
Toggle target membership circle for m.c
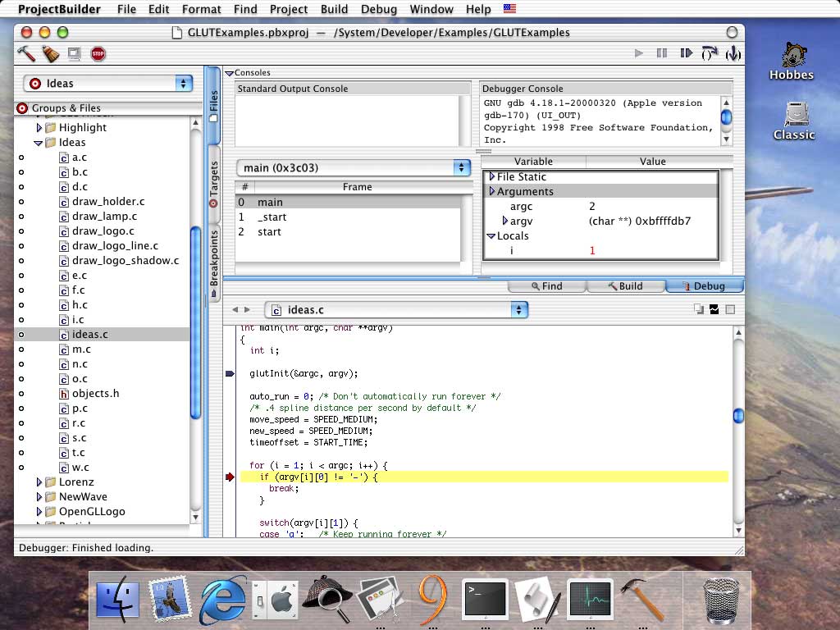click(21, 349)
